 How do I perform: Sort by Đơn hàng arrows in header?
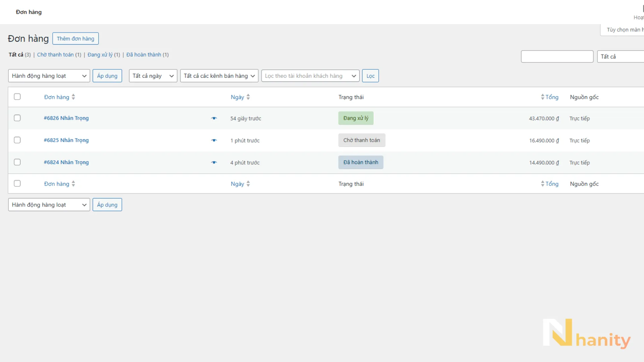point(73,97)
